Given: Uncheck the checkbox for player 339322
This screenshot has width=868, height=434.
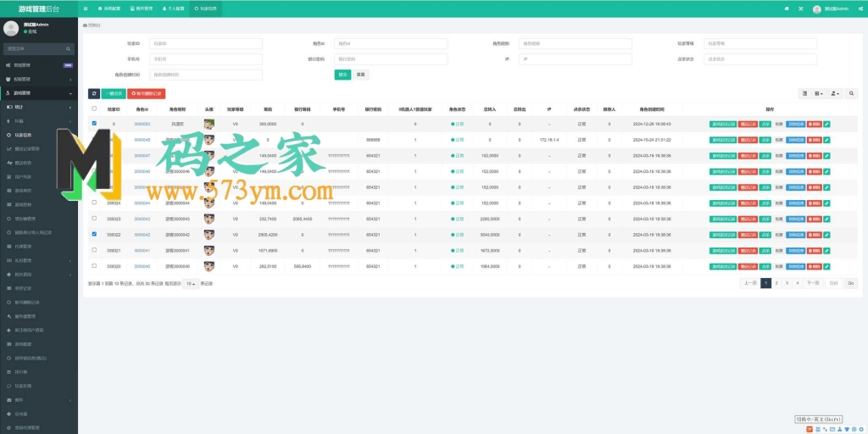Looking at the screenshot, I should click(x=94, y=234).
